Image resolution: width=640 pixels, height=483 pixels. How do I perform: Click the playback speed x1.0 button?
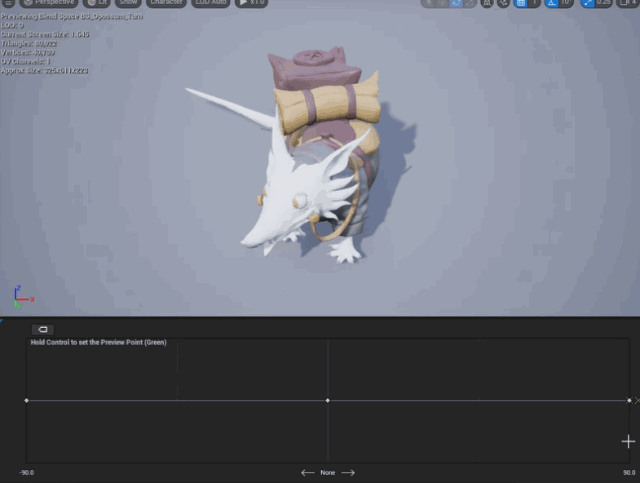pos(252,3)
